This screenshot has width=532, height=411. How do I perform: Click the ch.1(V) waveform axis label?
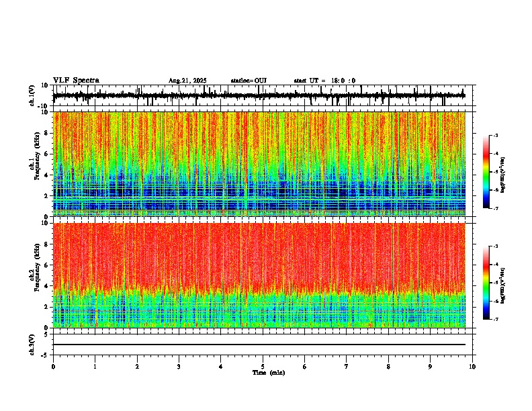click(x=32, y=95)
